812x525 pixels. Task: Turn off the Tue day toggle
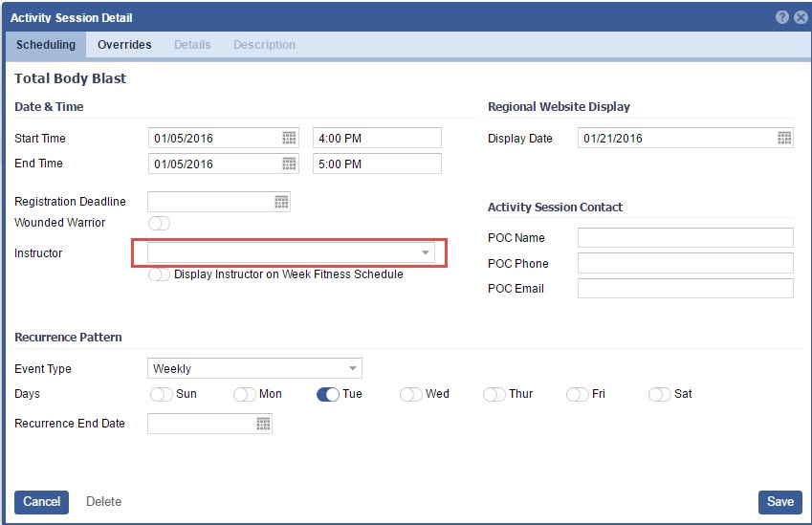[x=328, y=394]
